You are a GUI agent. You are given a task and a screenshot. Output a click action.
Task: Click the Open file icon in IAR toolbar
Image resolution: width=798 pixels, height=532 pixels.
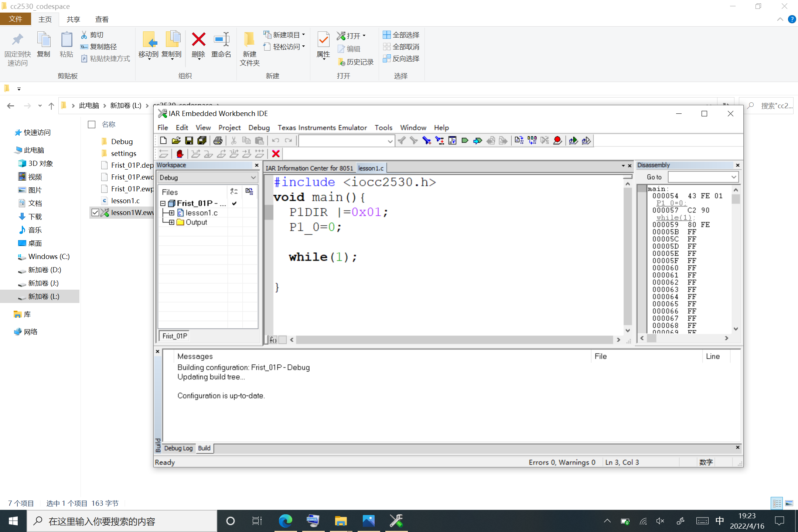click(x=176, y=140)
